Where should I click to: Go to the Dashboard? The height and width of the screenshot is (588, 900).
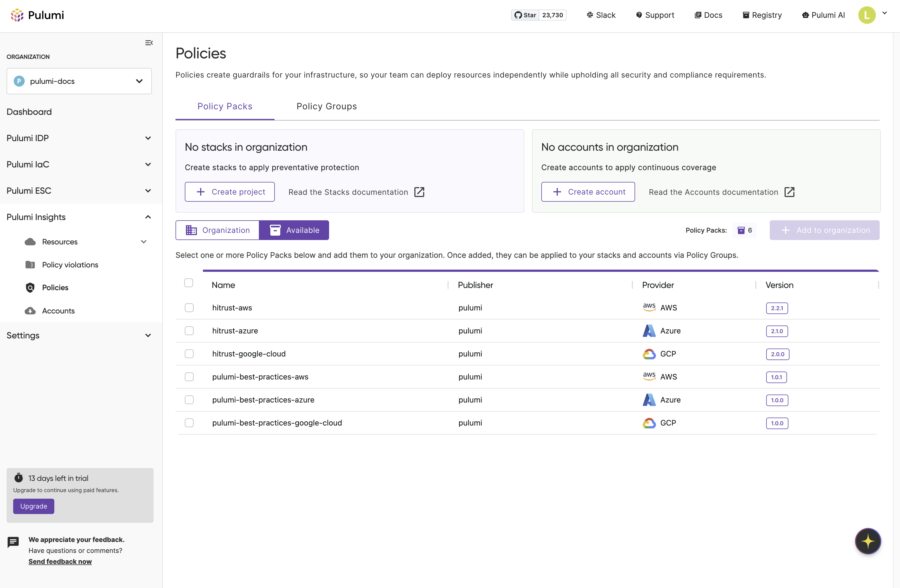coord(29,112)
